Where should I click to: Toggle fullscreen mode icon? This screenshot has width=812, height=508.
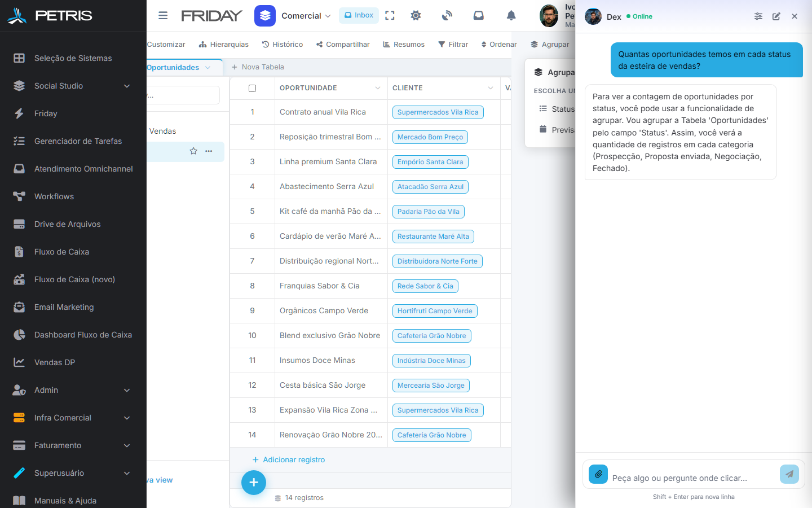390,16
